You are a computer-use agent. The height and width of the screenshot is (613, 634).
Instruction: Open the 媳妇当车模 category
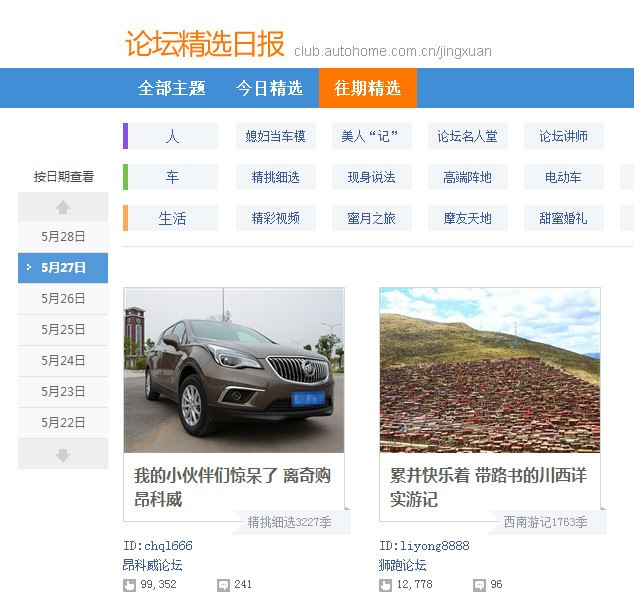tap(275, 137)
